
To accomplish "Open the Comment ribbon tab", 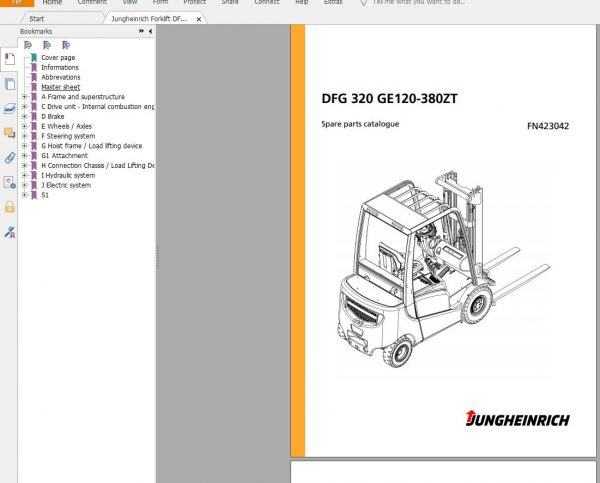I will 92,2.
